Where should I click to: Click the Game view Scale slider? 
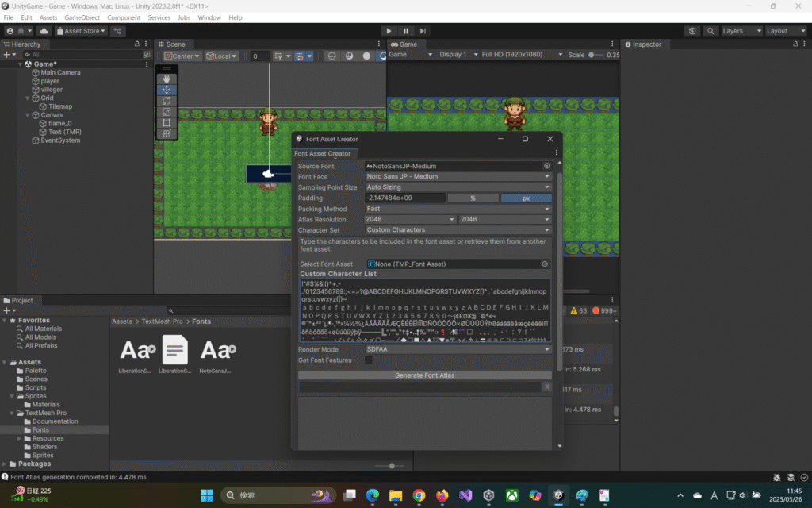(596, 55)
